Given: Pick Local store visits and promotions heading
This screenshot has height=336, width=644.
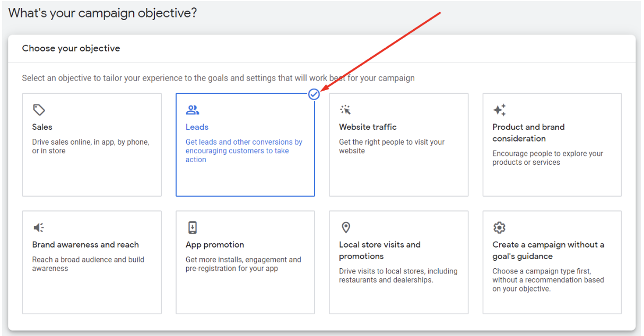Looking at the screenshot, I should (380, 250).
